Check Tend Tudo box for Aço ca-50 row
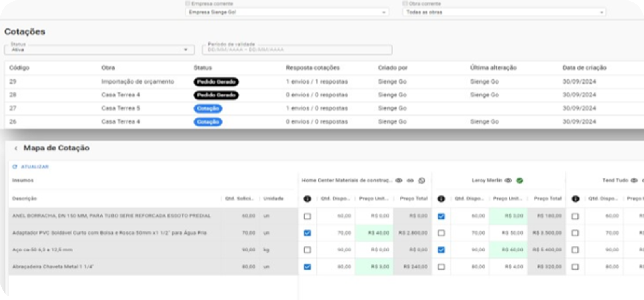The height and width of the screenshot is (300, 644). (575, 250)
